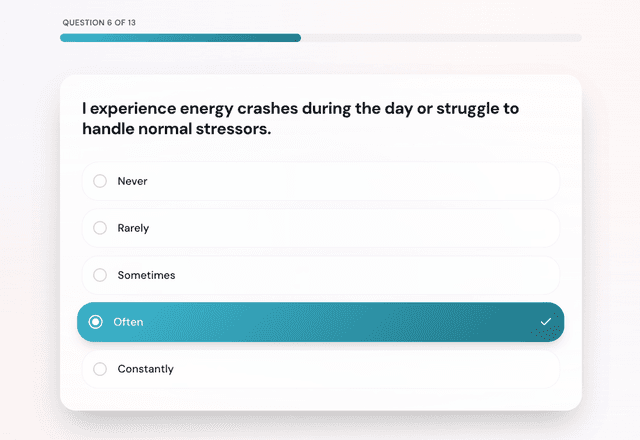
Task: Click the 'Never' answer text label
Action: pyautogui.click(x=132, y=181)
